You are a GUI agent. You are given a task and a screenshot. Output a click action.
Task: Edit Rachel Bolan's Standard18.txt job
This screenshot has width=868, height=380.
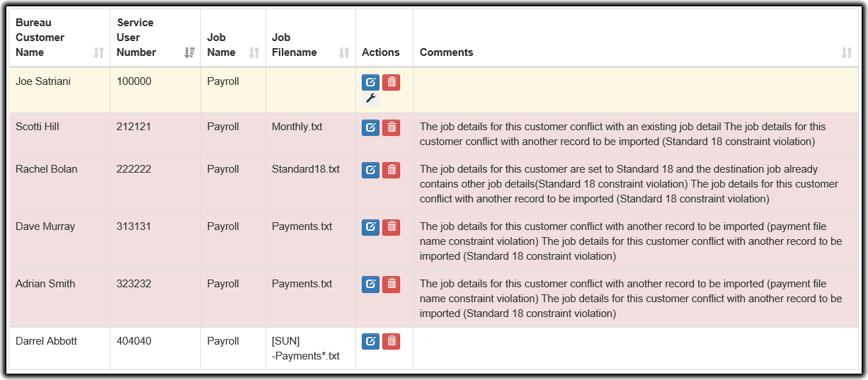[370, 170]
